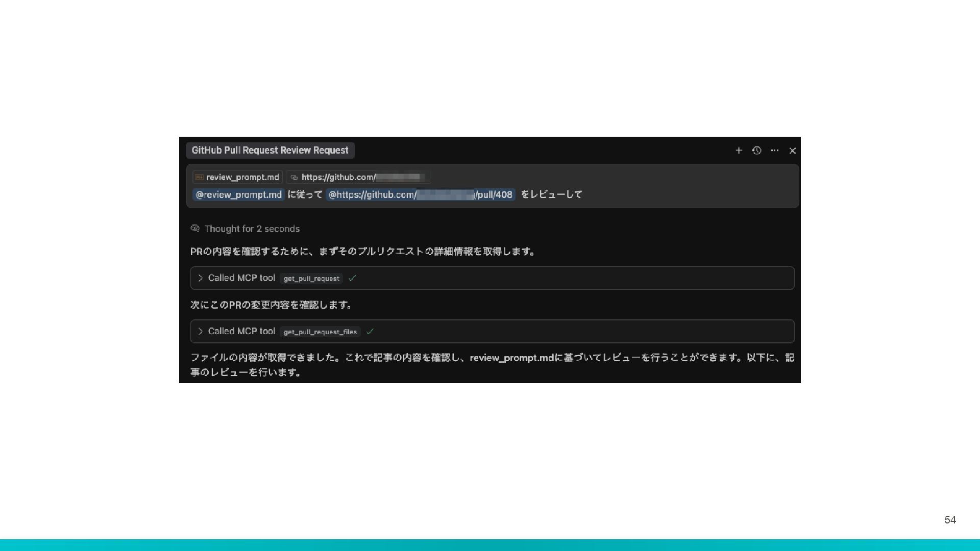Start a new chat with plus icon
Image resolution: width=980 pixels, height=551 pixels.
pyautogui.click(x=739, y=151)
